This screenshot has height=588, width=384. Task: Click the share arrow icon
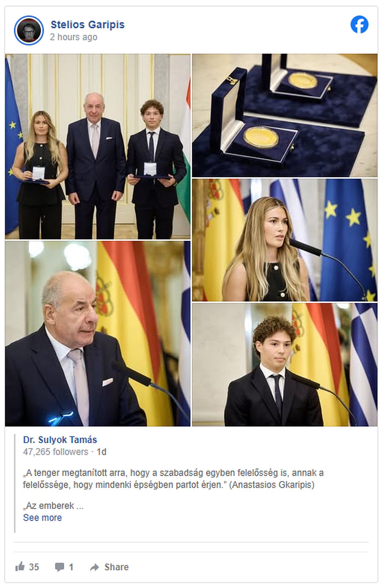94,567
